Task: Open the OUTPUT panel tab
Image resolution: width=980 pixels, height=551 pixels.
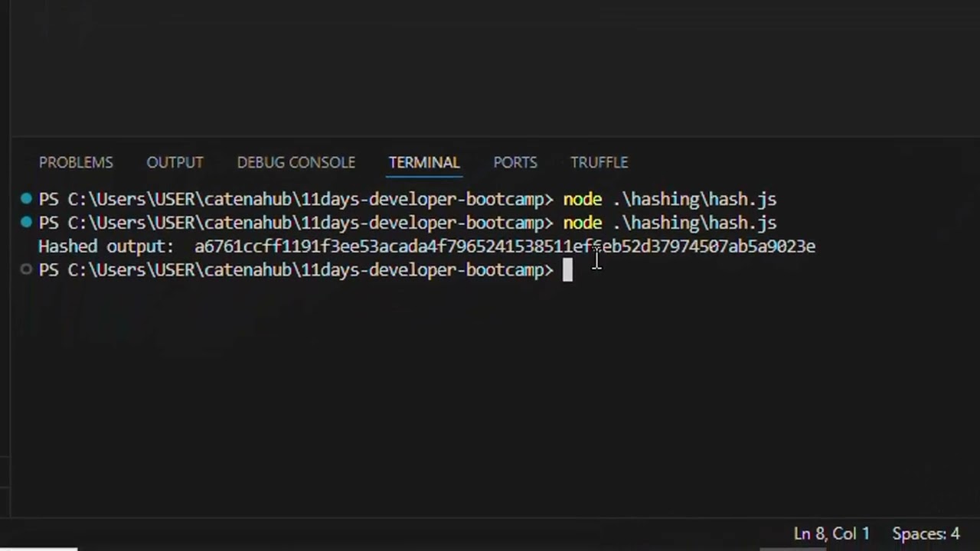Action: (x=175, y=162)
